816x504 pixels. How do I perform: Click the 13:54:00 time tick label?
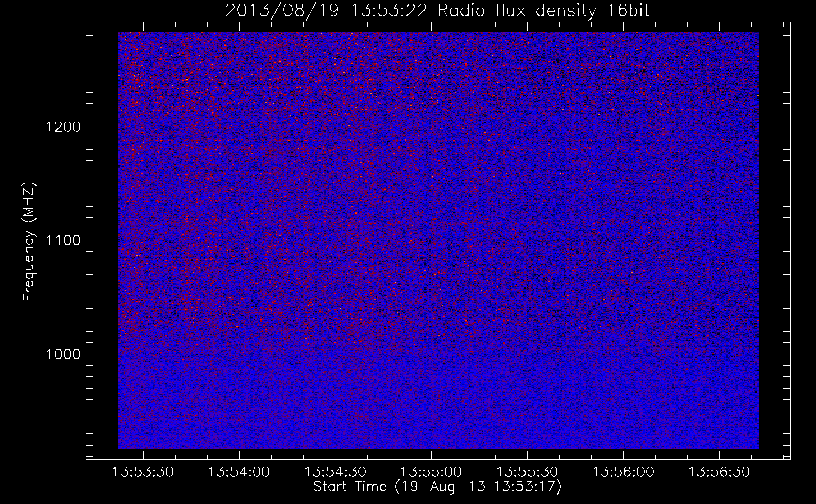[240, 473]
